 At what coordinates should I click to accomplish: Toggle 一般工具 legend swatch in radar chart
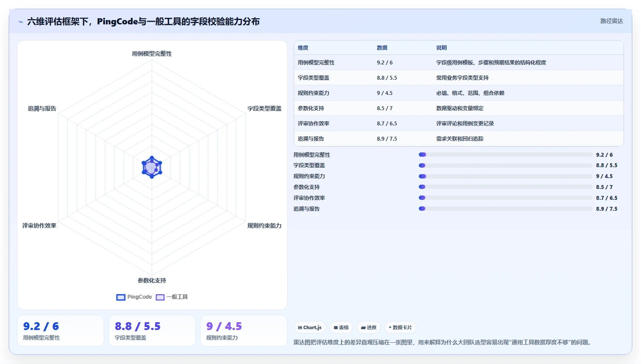[x=160, y=297]
